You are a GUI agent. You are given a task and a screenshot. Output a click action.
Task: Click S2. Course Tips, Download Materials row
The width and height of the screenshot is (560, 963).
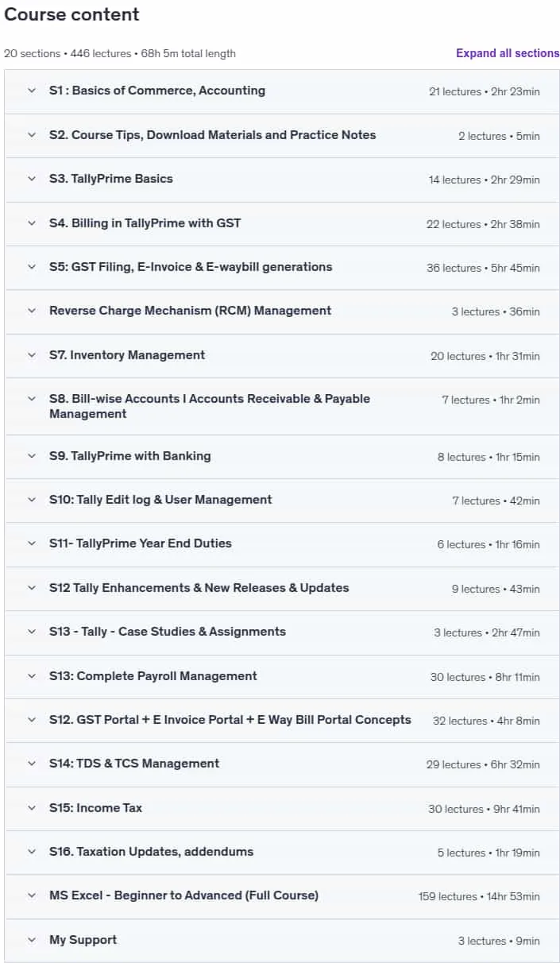[282, 135]
